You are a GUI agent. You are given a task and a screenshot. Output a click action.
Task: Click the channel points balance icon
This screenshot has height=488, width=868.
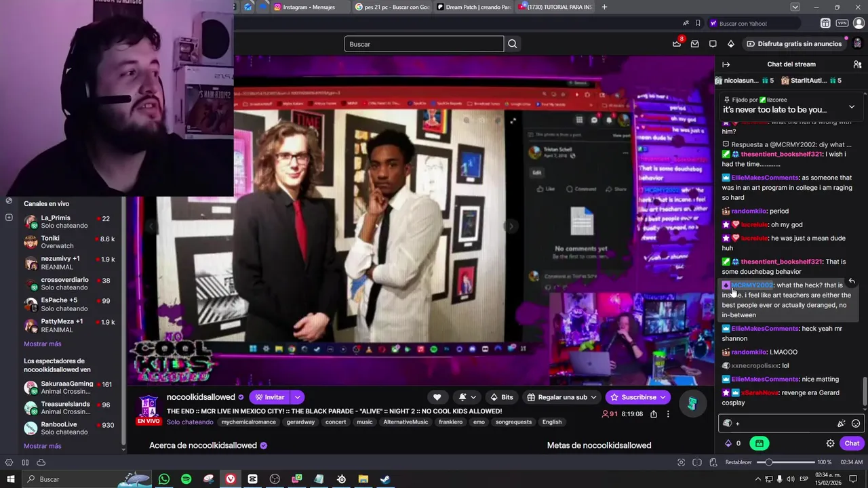click(x=729, y=443)
